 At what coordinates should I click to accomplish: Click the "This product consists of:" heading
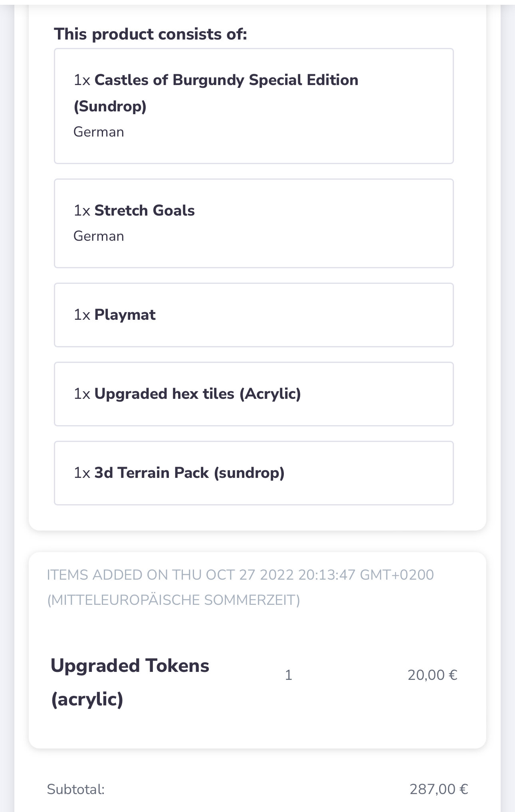(151, 34)
